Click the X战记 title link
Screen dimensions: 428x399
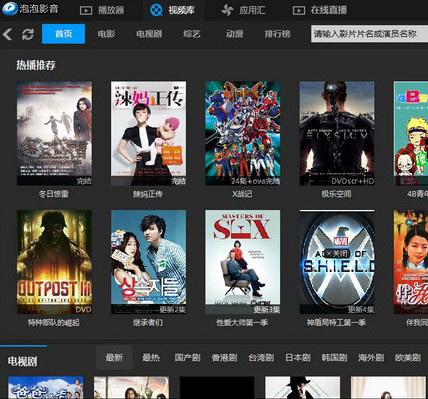tap(242, 194)
